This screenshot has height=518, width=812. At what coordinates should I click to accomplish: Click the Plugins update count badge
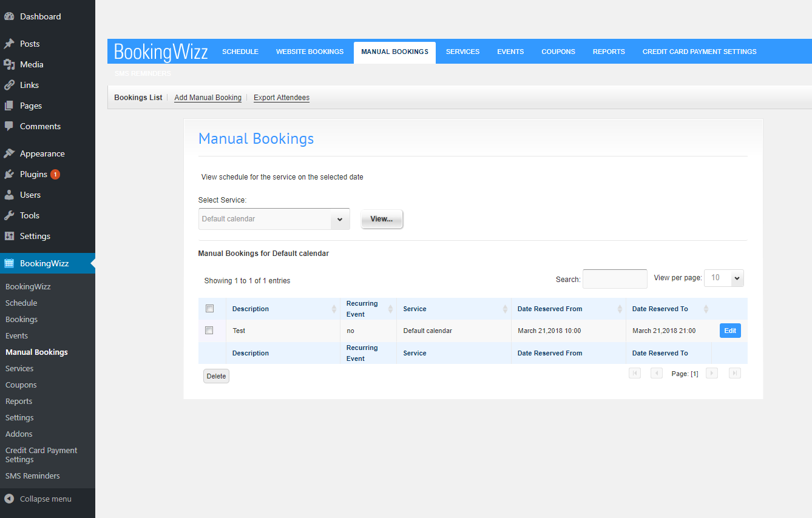tap(55, 174)
